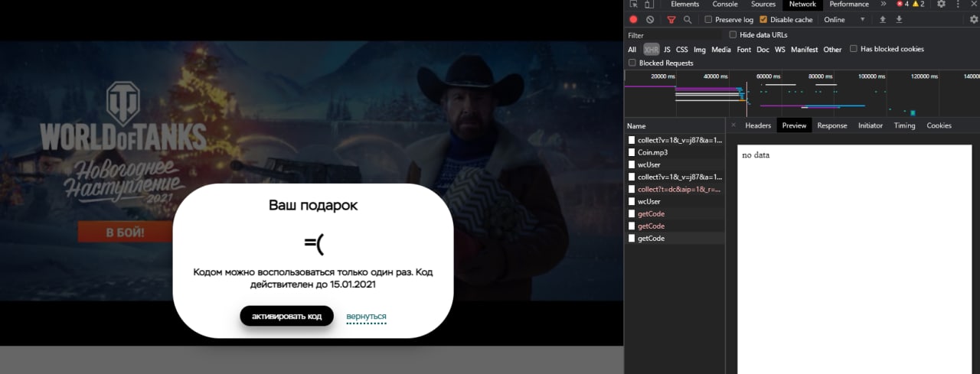Screen dimensions: 980x374
Task: Open the Headers tab of the request
Action: (758, 125)
